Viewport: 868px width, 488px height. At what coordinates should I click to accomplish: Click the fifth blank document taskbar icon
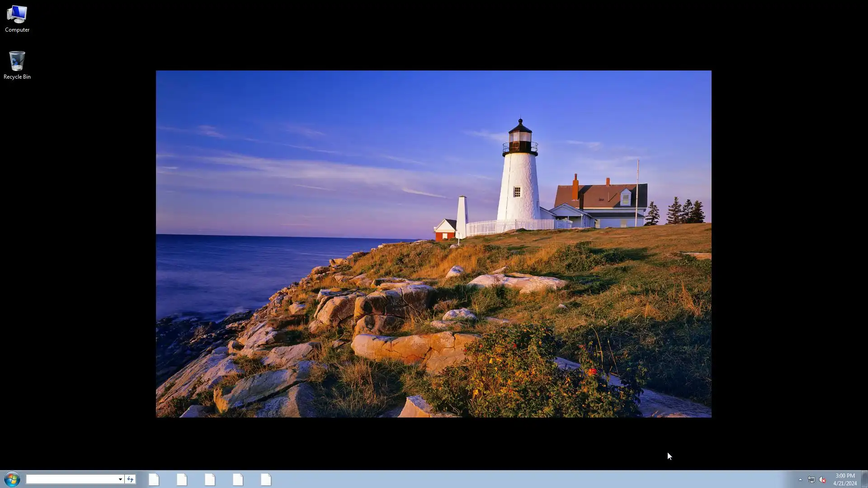point(266,479)
